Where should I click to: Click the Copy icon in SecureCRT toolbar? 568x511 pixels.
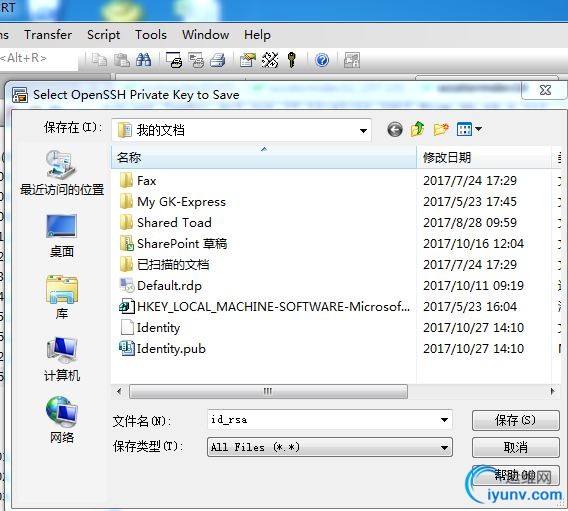click(99, 60)
